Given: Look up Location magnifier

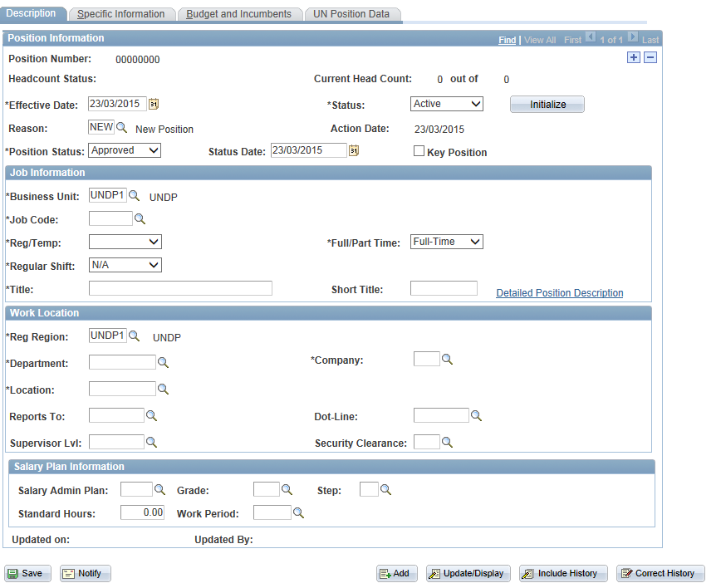Looking at the screenshot, I should tap(164, 390).
